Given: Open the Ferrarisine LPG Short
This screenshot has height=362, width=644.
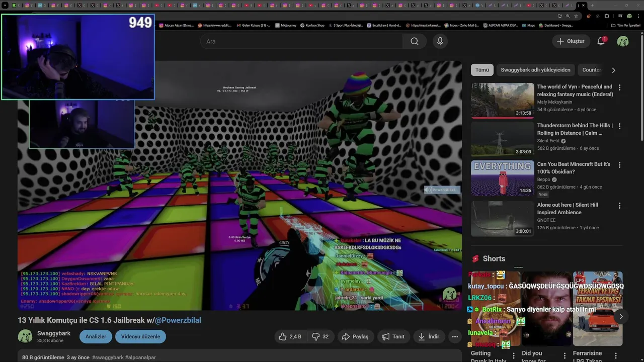Looking at the screenshot, I should (x=598, y=308).
